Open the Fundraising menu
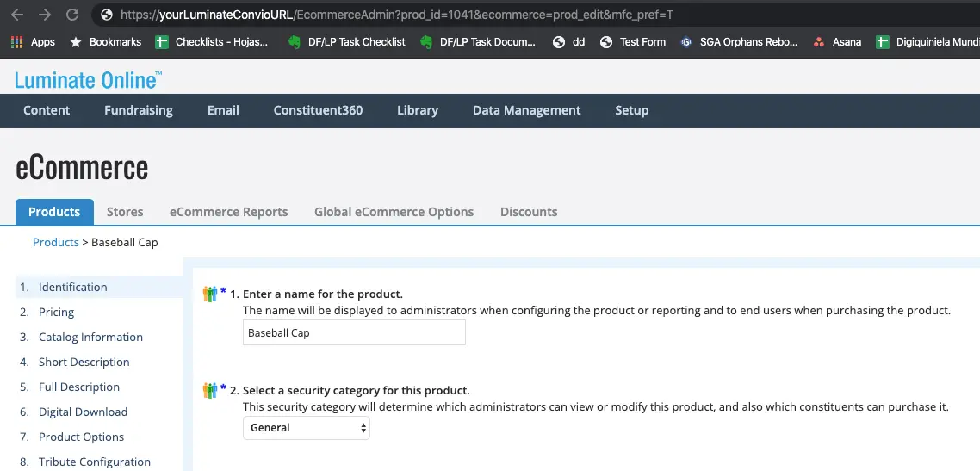The height and width of the screenshot is (471, 980). [139, 110]
